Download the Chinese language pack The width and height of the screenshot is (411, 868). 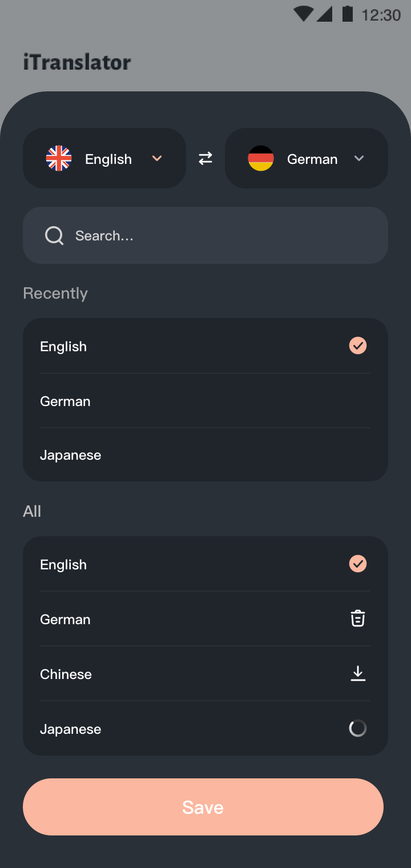pyautogui.click(x=358, y=674)
